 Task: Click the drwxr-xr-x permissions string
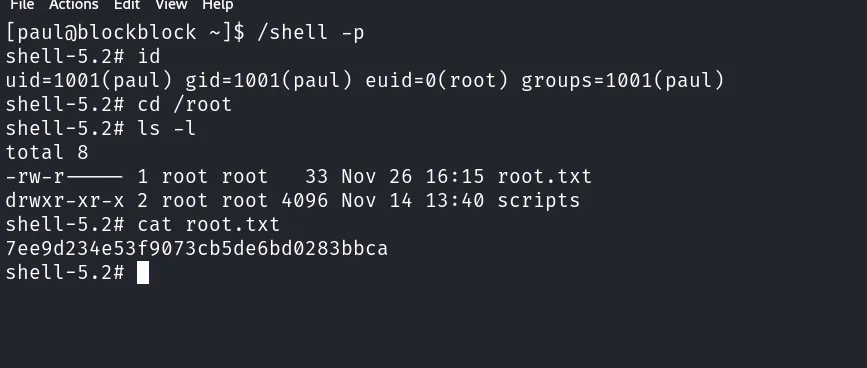point(65,201)
